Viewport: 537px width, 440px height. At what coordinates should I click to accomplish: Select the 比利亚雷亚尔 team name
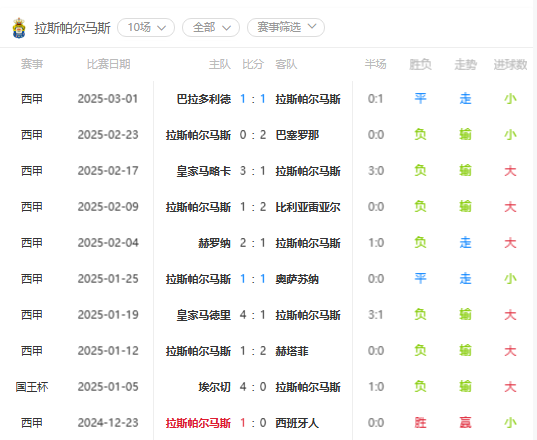[x=308, y=207]
